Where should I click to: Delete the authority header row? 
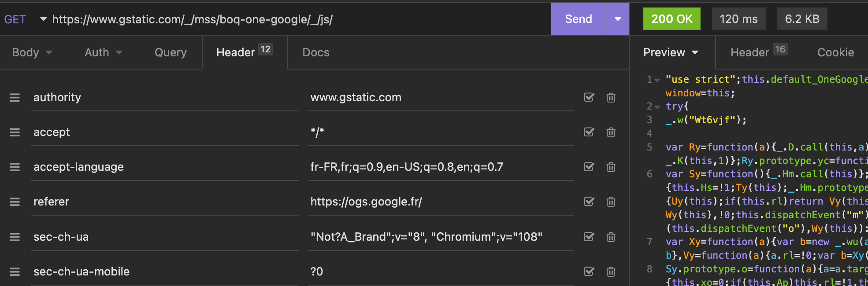point(611,97)
